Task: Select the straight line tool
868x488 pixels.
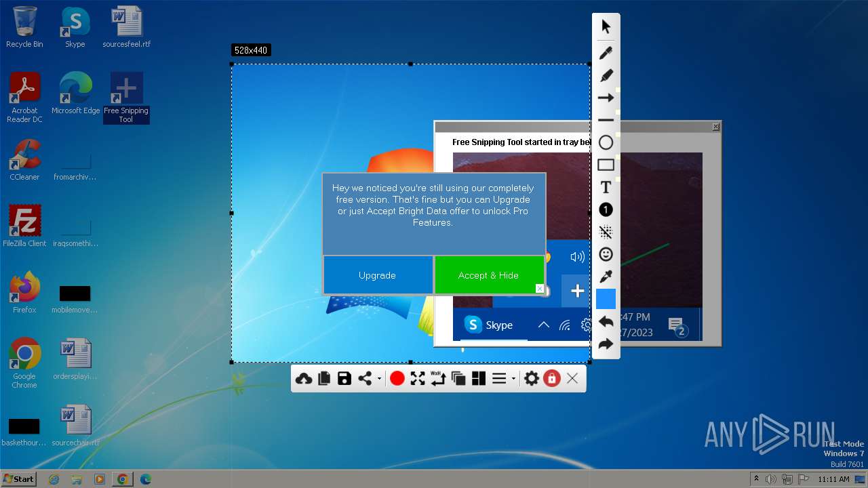Action: (606, 120)
